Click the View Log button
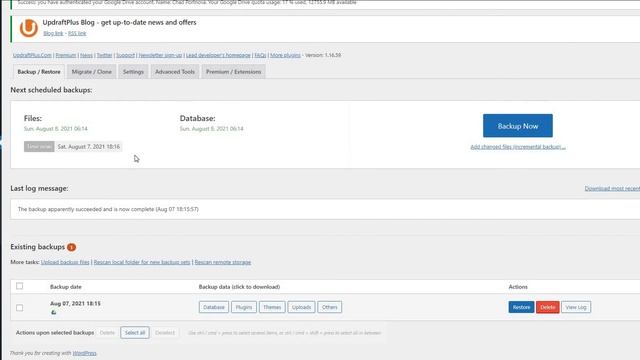This screenshot has width=640, height=360. (x=576, y=307)
